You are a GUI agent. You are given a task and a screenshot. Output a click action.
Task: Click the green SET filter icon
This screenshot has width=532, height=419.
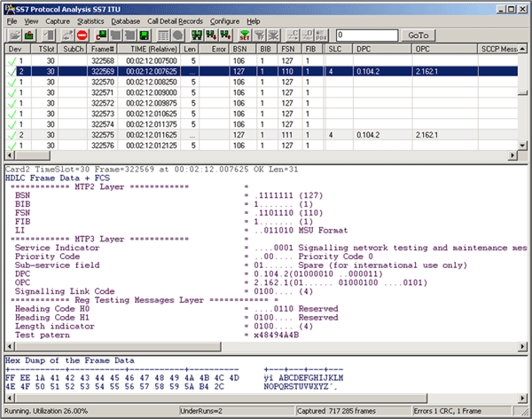pos(245,35)
